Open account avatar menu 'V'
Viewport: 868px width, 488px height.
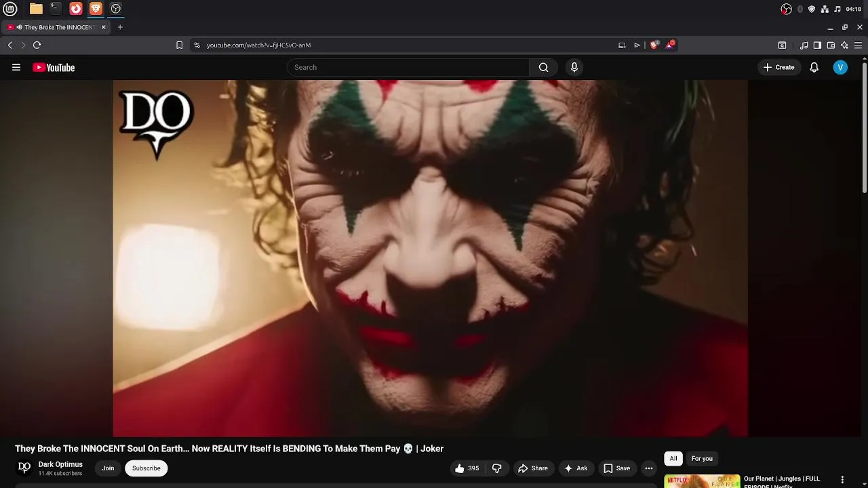[840, 67]
